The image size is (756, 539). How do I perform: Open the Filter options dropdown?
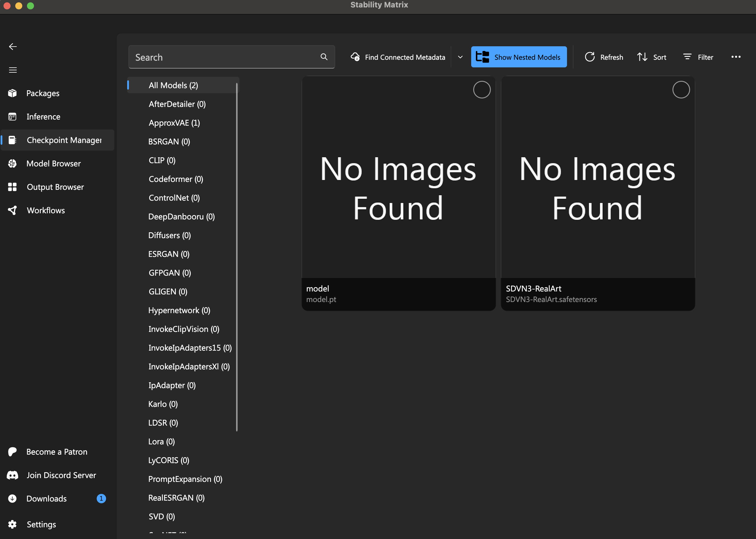click(698, 57)
